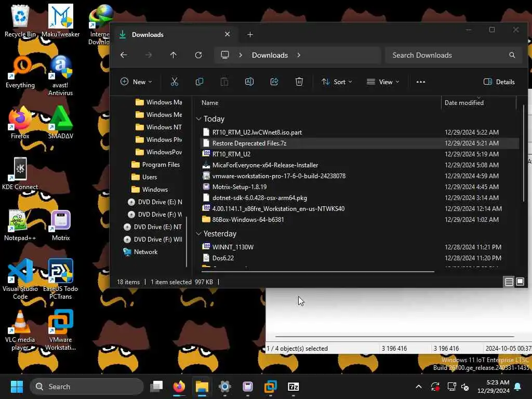Open Task View on taskbar
532x399 pixels.
(156, 387)
